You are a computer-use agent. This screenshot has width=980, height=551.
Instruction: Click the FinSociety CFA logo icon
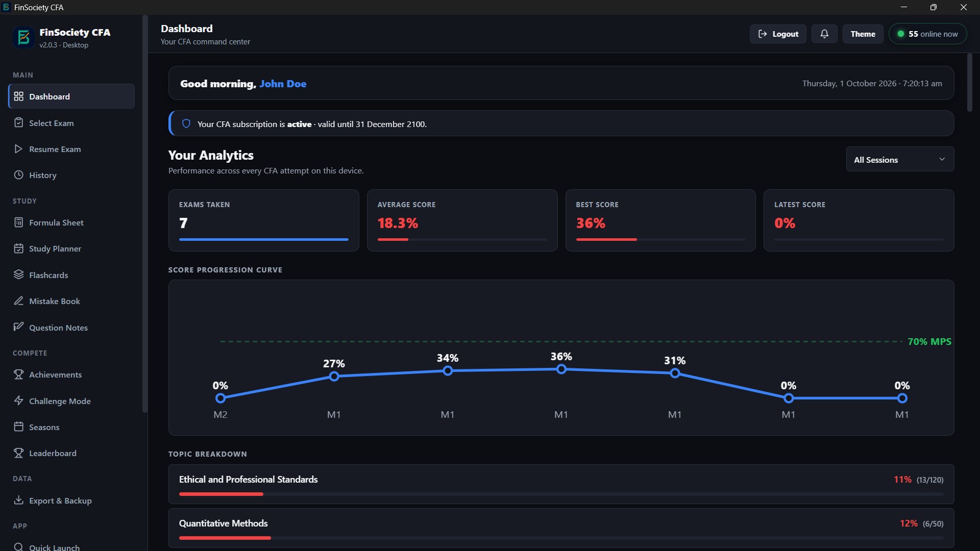[x=23, y=38]
